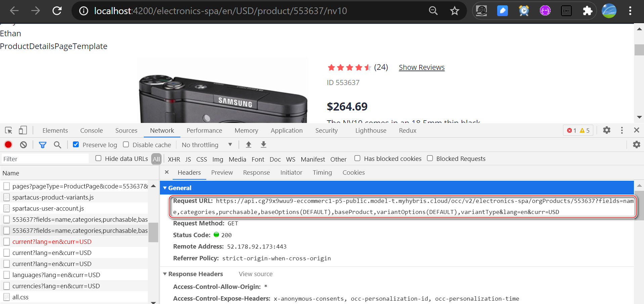Open the Extensions puzzle-piece menu
Viewport: 644px width, 304px height.
[x=588, y=11]
